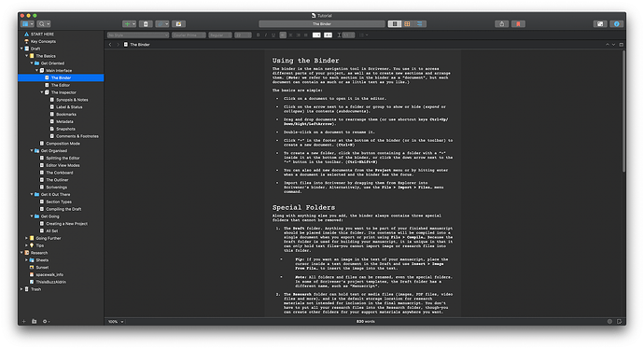Go to next document with down arrow
This screenshot has height=348, width=644.
point(613,45)
